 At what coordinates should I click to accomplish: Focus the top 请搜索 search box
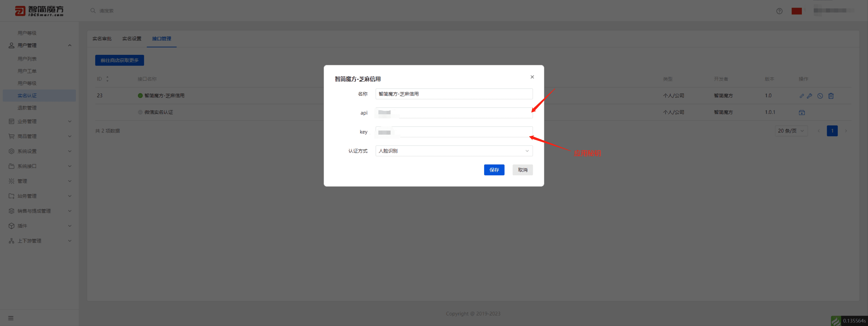[107, 11]
